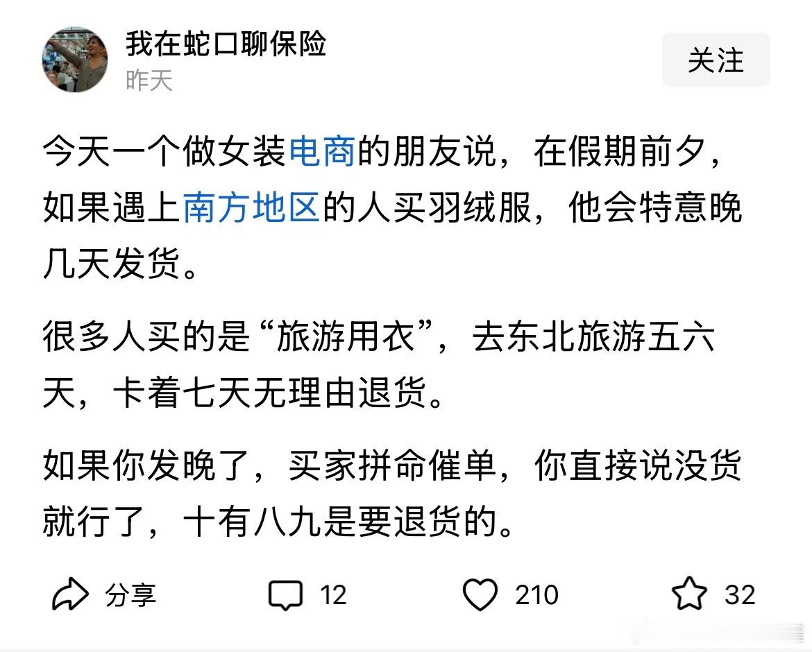812x652 pixels.
Task: Click the like count 210
Action: (534, 594)
